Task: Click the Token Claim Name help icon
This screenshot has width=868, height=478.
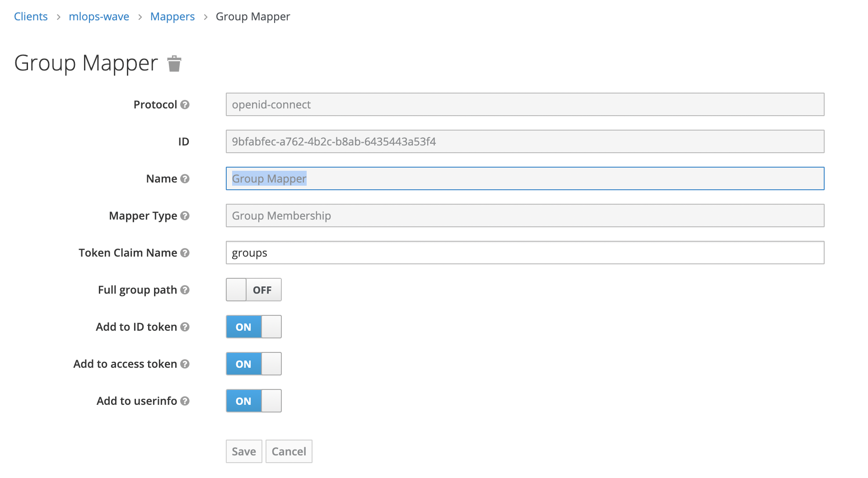Action: pyautogui.click(x=185, y=253)
